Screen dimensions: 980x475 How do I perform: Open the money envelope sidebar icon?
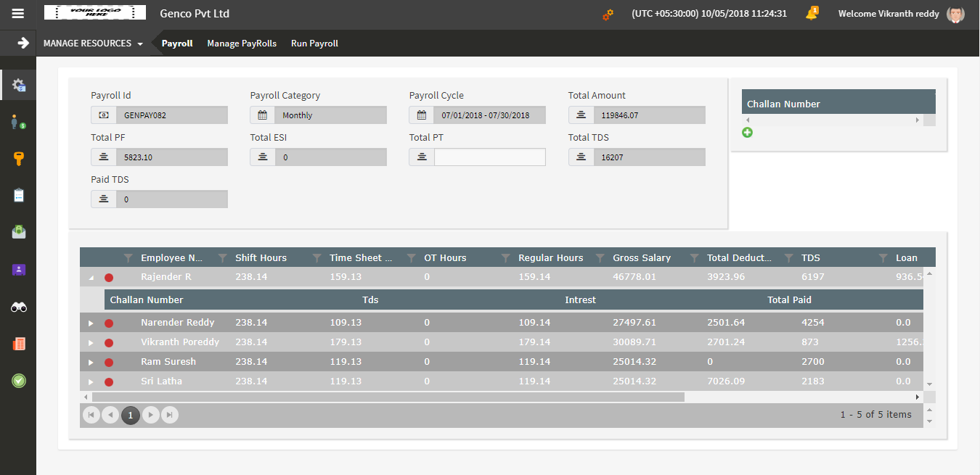tap(19, 232)
